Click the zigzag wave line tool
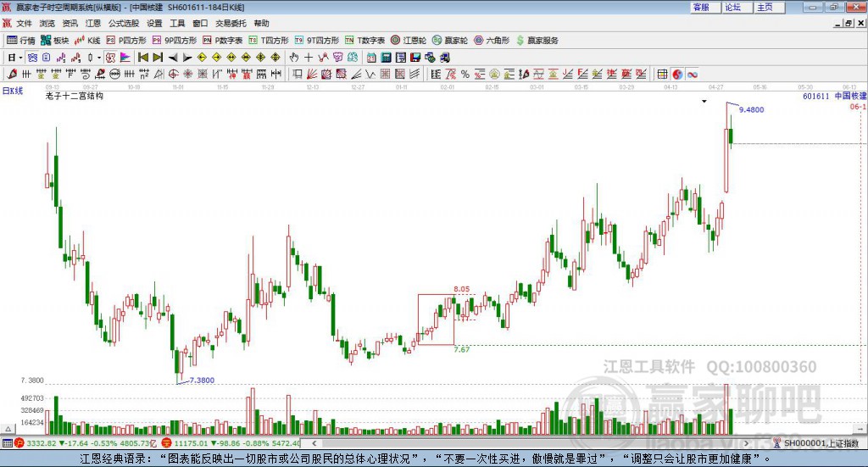 coord(370,74)
